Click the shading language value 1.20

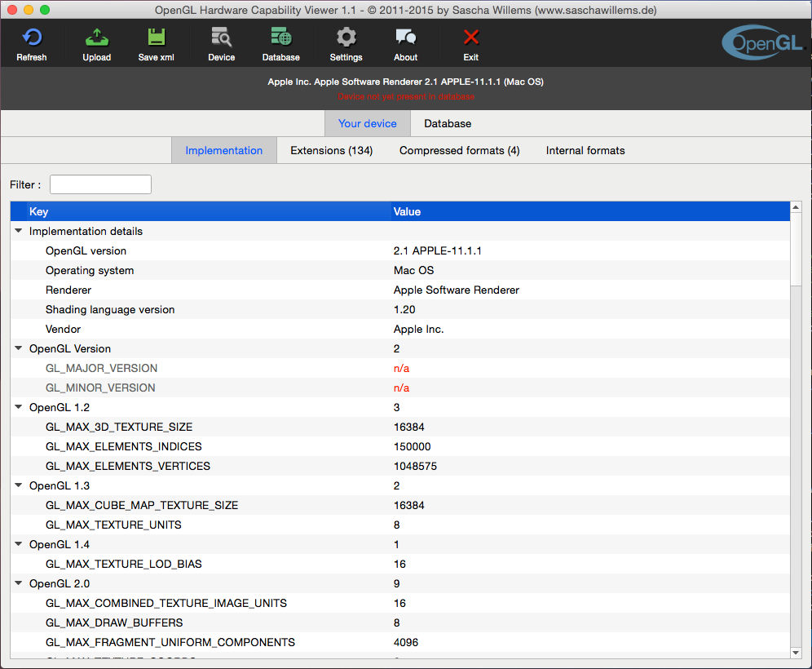[404, 309]
